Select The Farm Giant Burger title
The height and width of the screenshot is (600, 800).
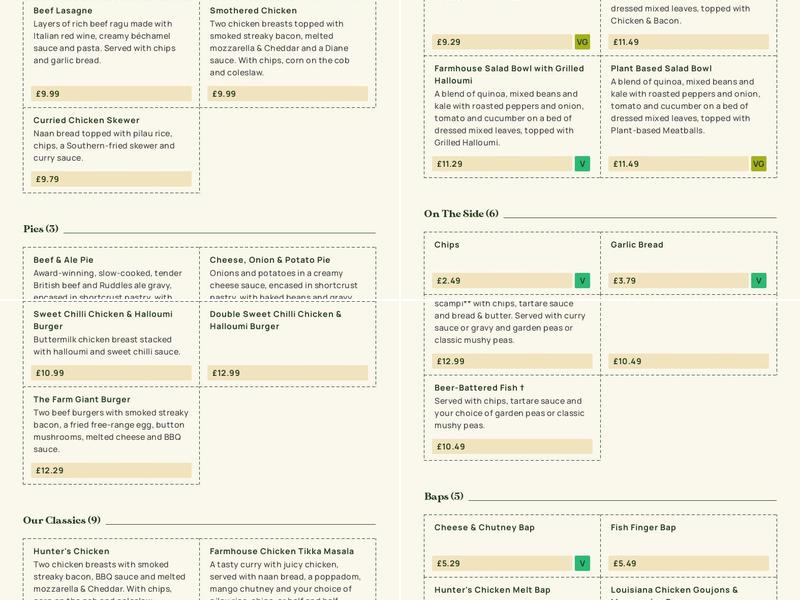[x=82, y=400]
